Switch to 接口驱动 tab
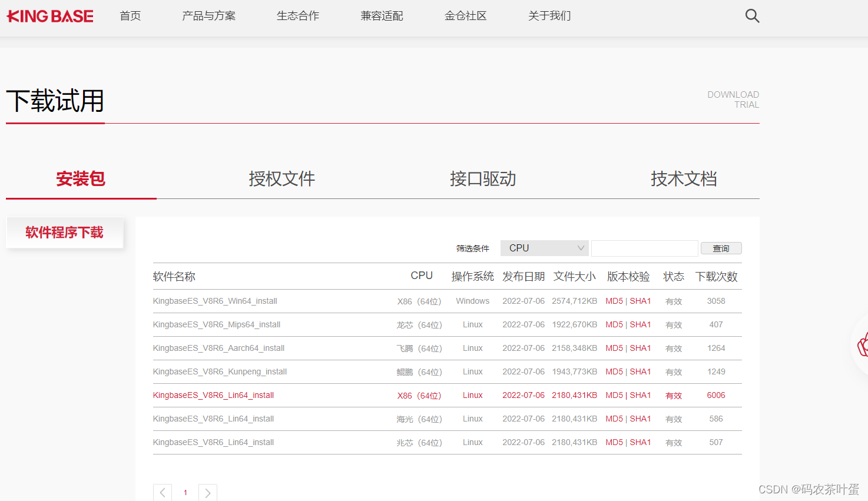868x501 pixels. tap(483, 179)
